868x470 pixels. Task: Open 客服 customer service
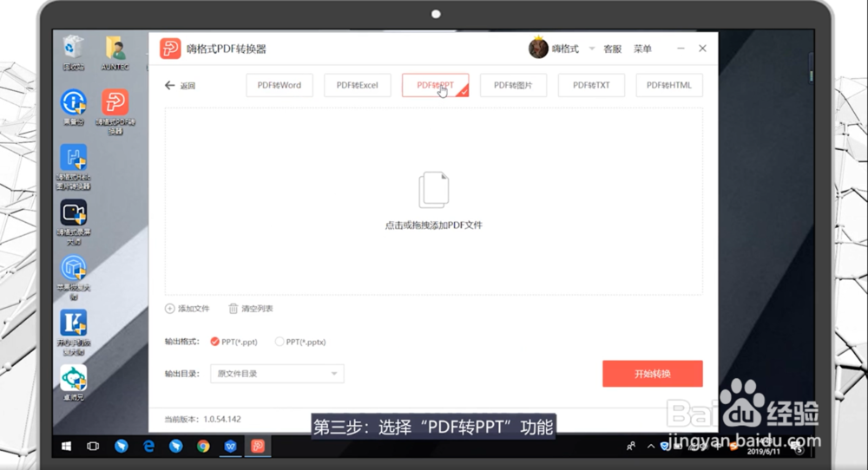(612, 49)
